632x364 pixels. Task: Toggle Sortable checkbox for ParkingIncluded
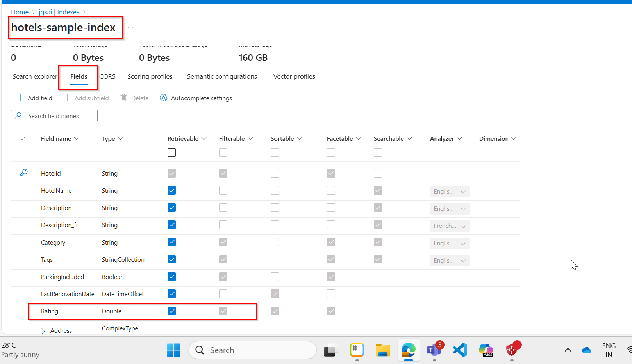tap(275, 277)
